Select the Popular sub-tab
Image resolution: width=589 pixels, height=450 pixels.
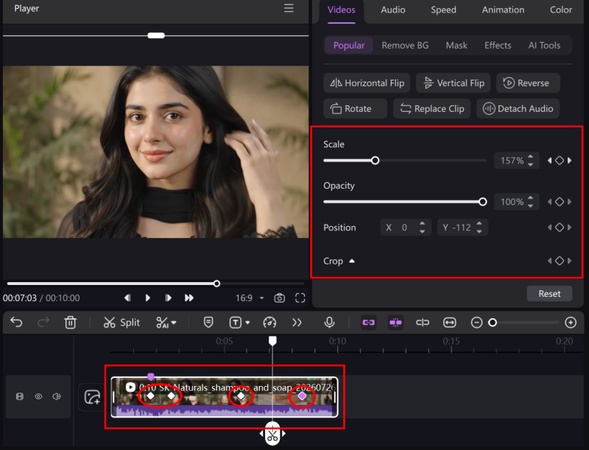(x=349, y=45)
